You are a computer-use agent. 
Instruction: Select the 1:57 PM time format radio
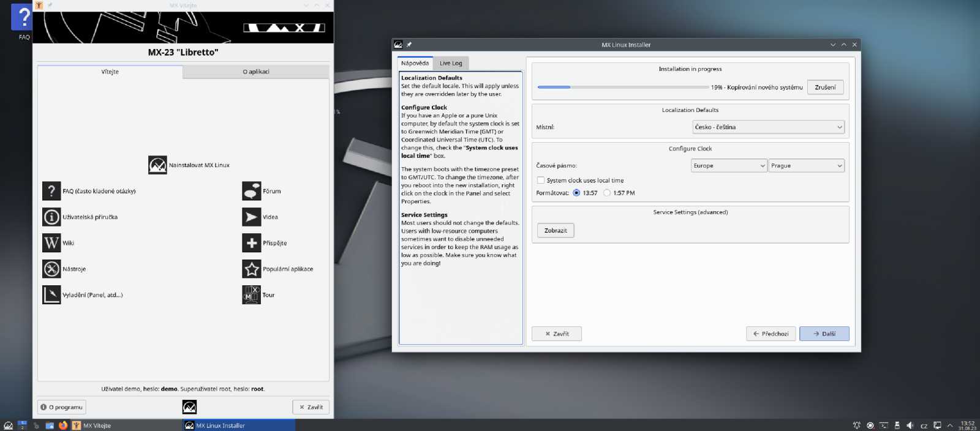coord(607,193)
